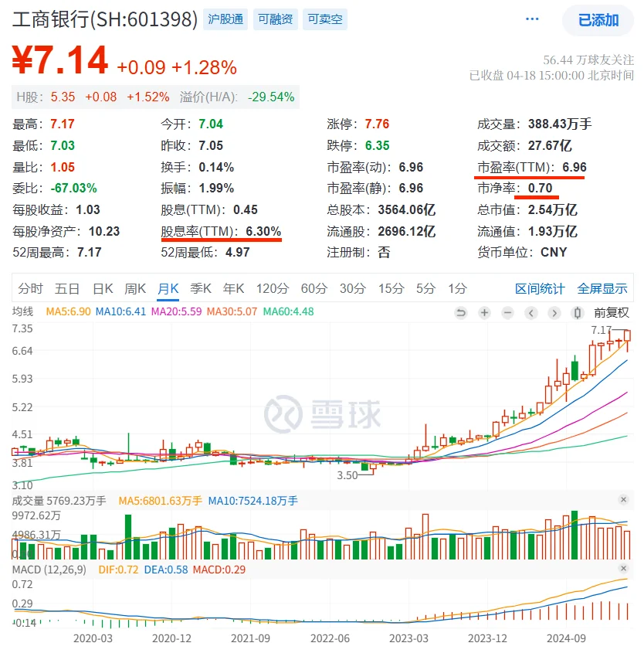Click the H股 price 5.35

pos(63,97)
